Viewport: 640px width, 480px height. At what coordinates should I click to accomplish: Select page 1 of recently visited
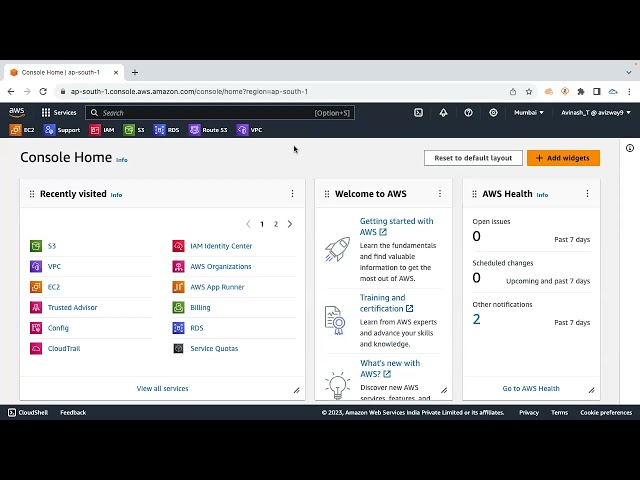(262, 224)
